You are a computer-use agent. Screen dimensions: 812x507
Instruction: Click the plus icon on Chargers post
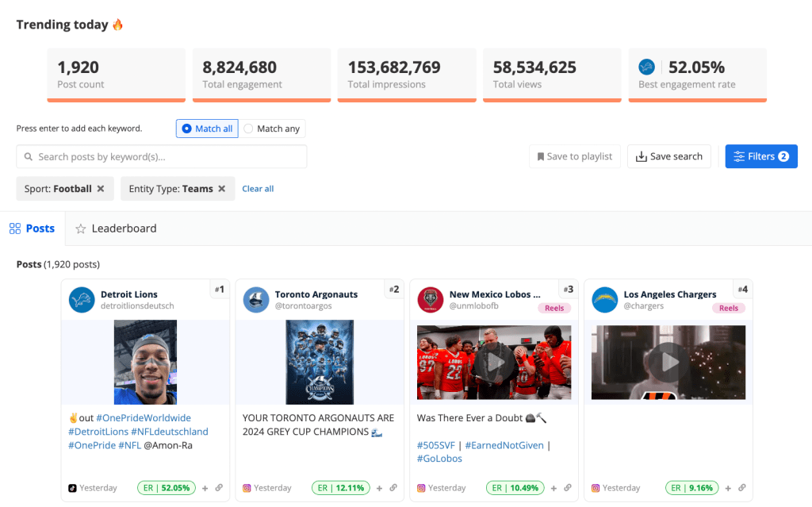click(729, 488)
